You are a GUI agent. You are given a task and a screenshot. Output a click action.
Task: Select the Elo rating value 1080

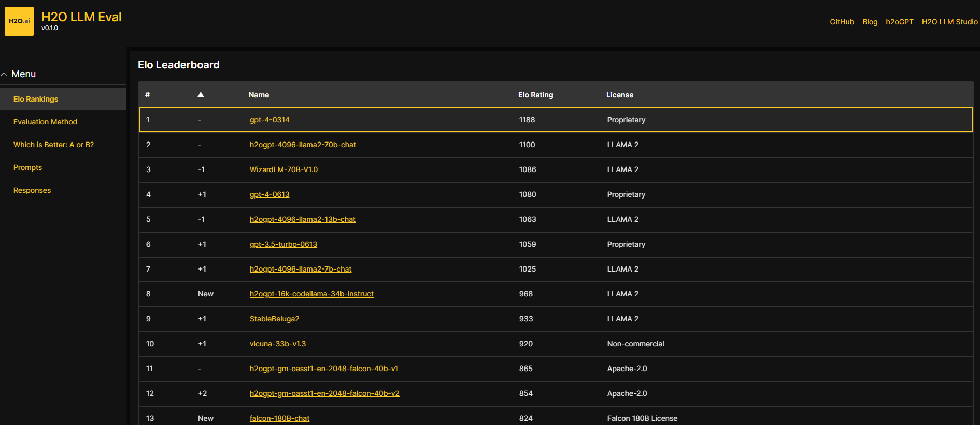pyautogui.click(x=528, y=194)
